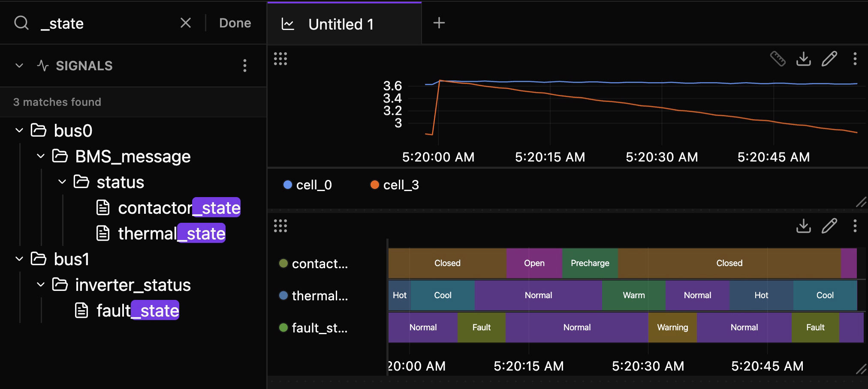868x389 pixels.
Task: Click the top chart resize corner handle
Action: tap(861, 202)
